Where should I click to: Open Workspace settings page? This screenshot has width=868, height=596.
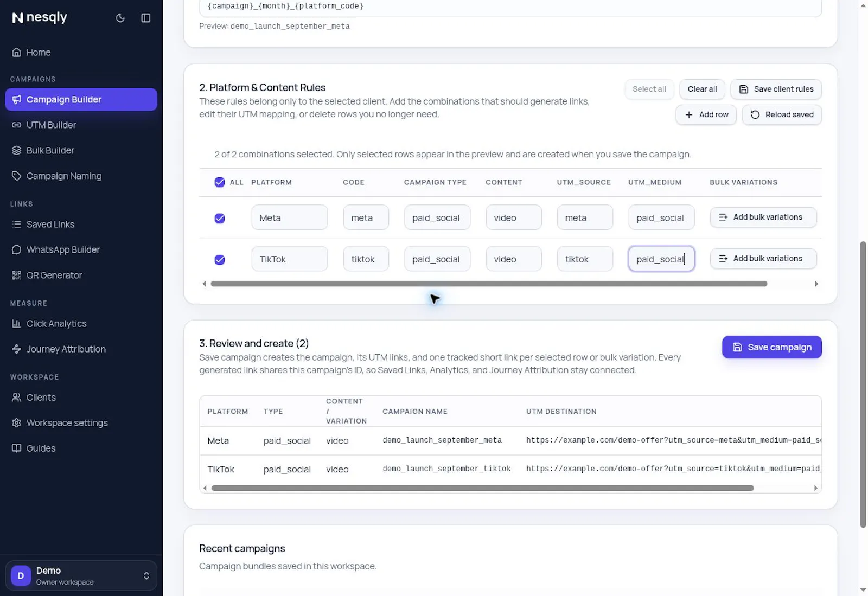tap(81, 422)
